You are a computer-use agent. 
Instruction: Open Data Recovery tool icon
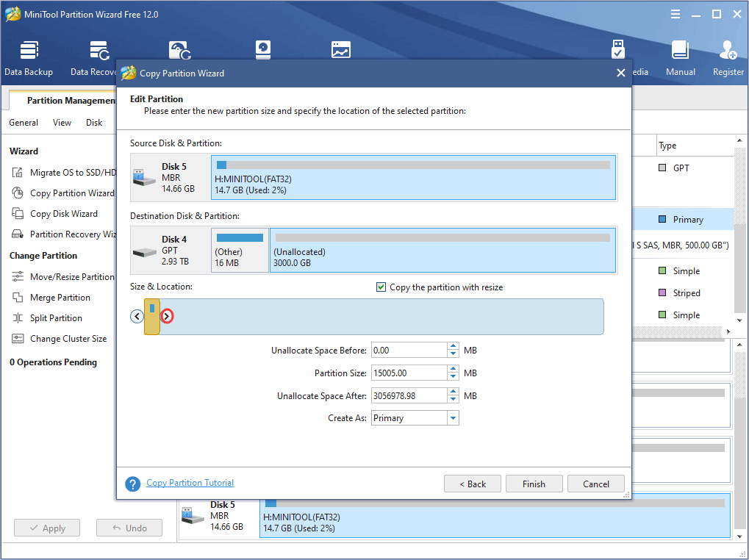(x=99, y=50)
